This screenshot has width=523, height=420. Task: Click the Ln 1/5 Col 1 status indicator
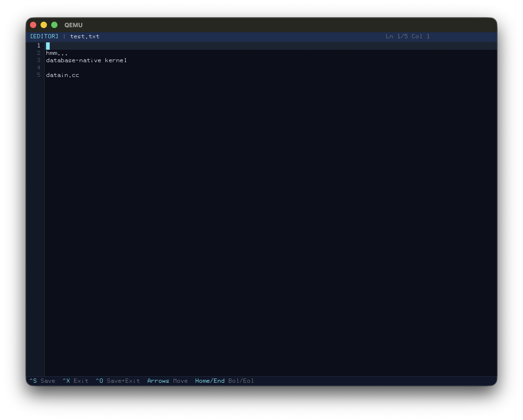tap(408, 36)
